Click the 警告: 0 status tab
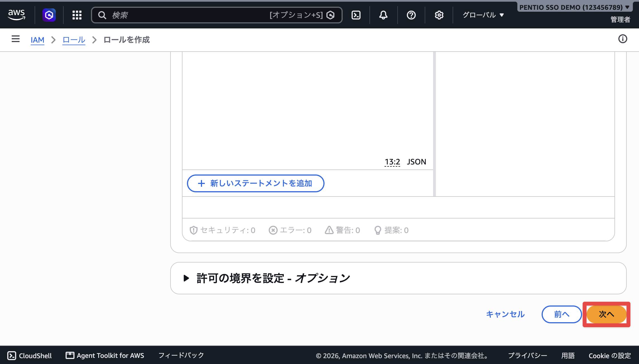 coord(342,230)
